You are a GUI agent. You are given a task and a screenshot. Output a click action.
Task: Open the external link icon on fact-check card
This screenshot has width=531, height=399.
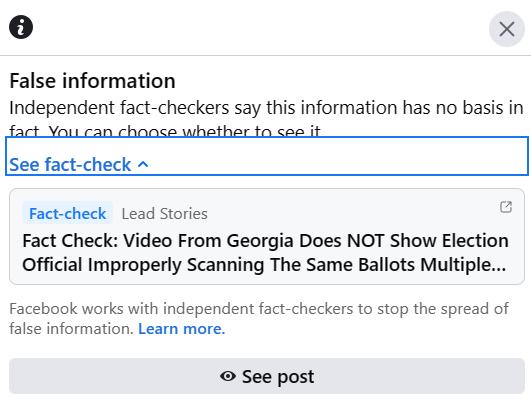(506, 207)
